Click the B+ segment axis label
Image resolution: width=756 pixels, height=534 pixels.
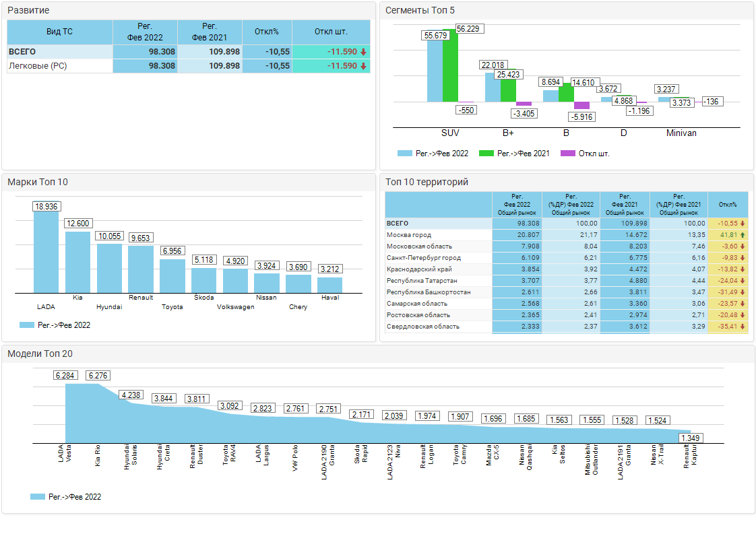coord(508,133)
